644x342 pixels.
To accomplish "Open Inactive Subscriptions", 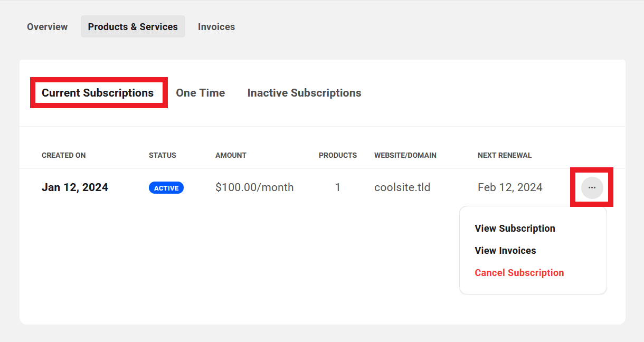I will coord(304,92).
